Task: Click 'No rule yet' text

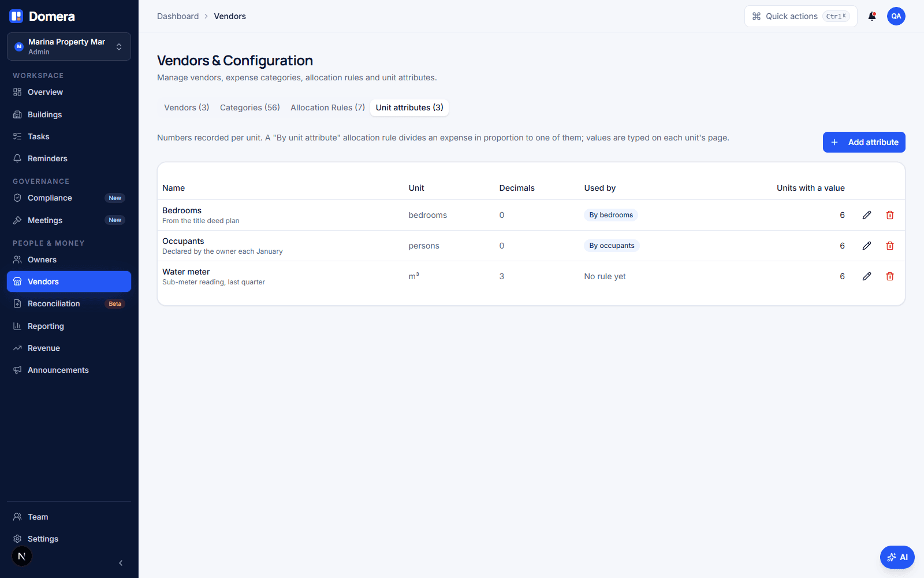Action: (x=605, y=276)
